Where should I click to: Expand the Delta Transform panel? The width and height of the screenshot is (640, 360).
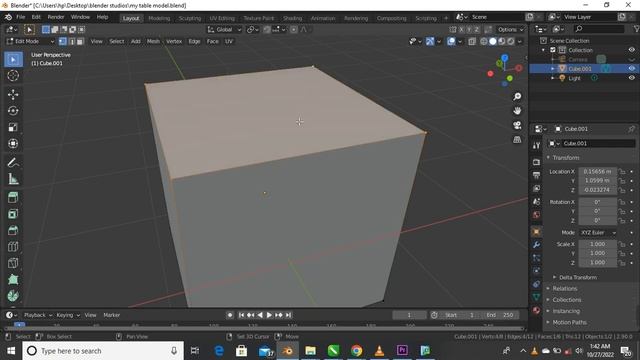[x=578, y=277]
